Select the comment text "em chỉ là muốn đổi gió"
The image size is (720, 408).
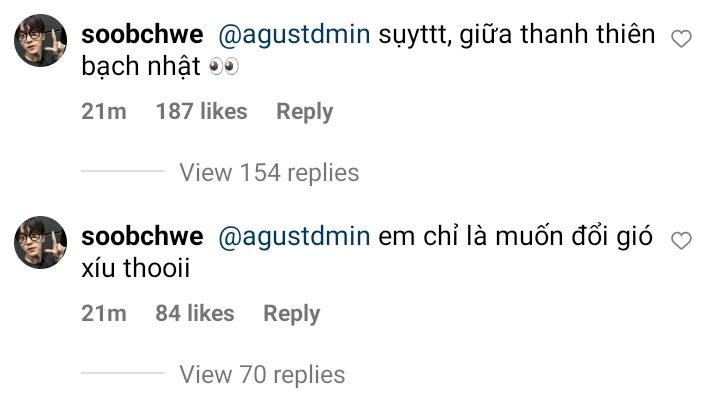click(514, 237)
